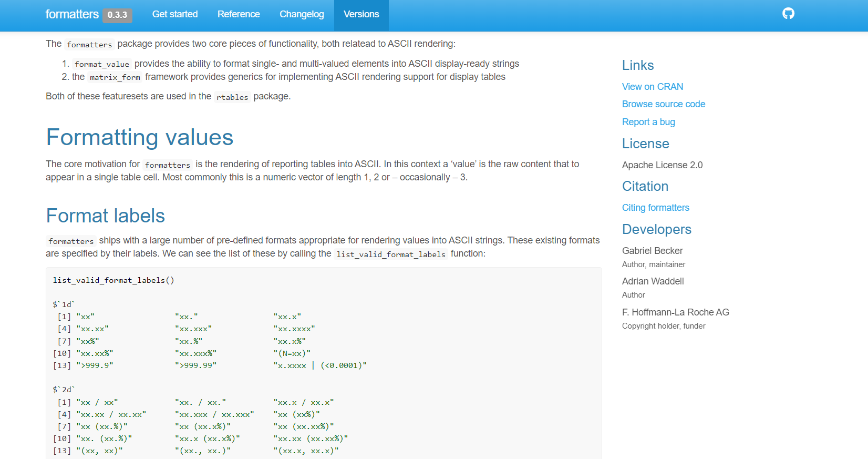Click the Adrian Waddell developer name
The height and width of the screenshot is (459, 868).
(653, 281)
